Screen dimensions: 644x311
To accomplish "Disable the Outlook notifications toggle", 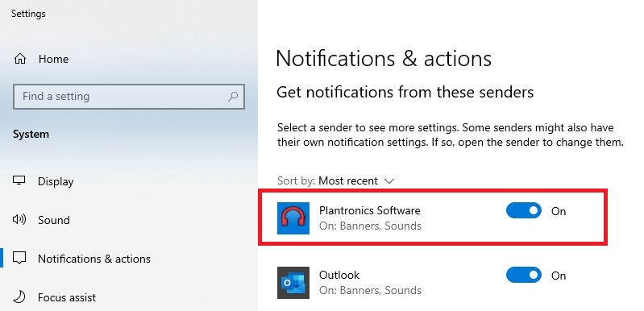I will (x=524, y=275).
